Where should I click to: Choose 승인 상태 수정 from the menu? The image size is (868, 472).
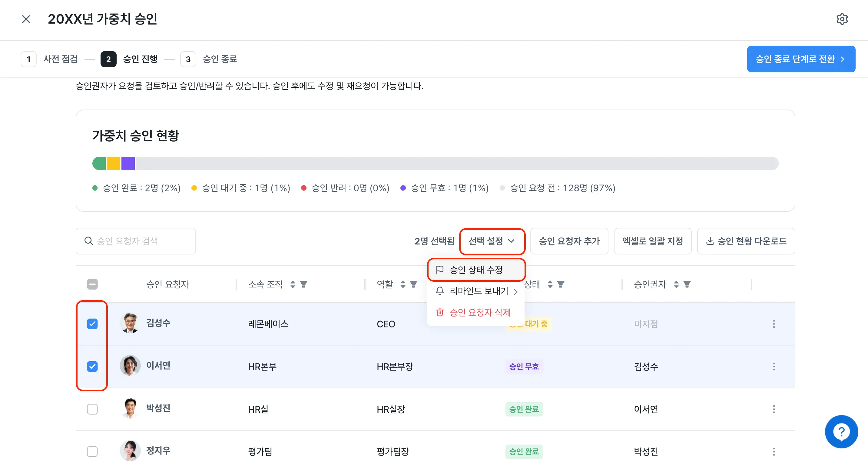pos(476,270)
